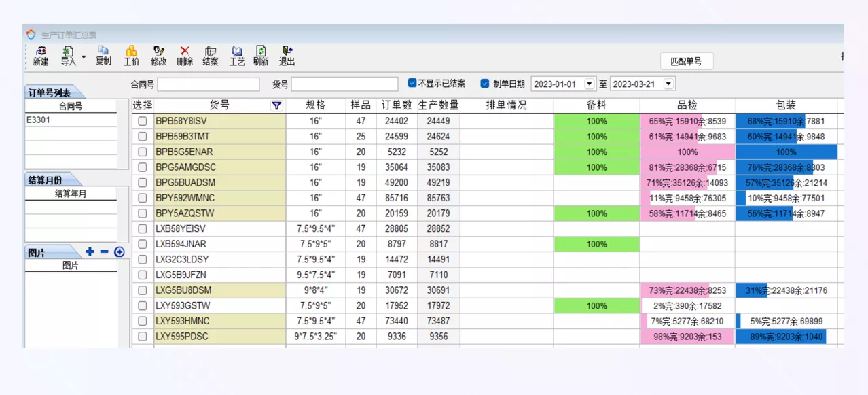Open the filter icon on 货号 column

(276, 105)
